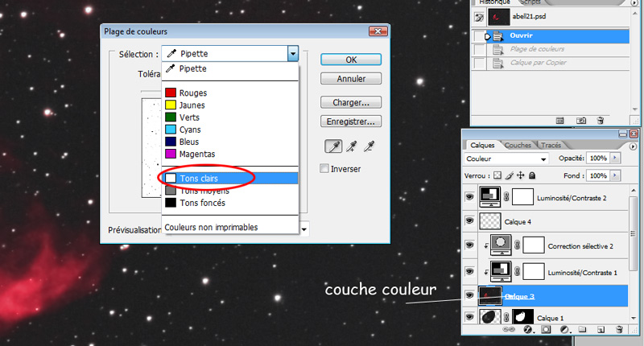The image size is (644, 346).
Task: Choose Verts in the selection list
Action: 230,117
